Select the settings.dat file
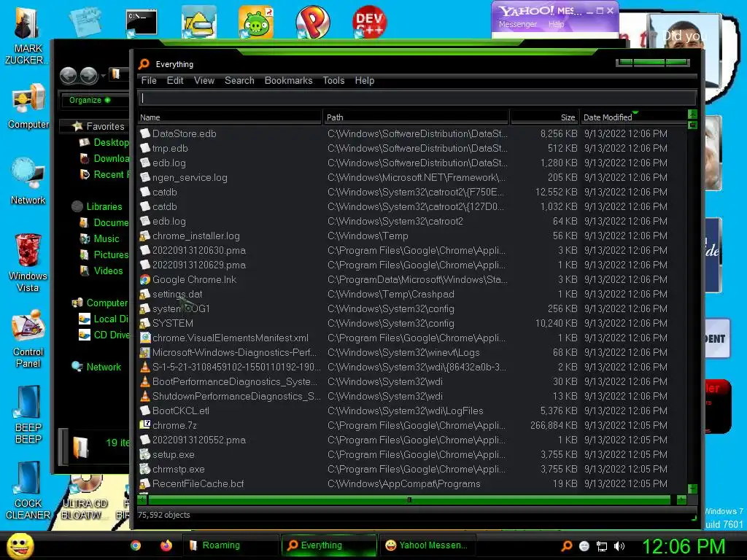747x560 pixels. [x=412, y=295]
